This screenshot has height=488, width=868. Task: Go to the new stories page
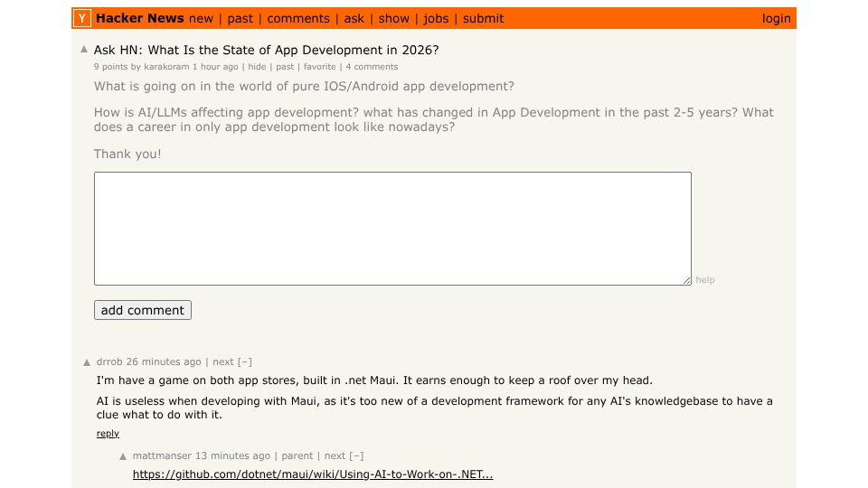click(201, 19)
